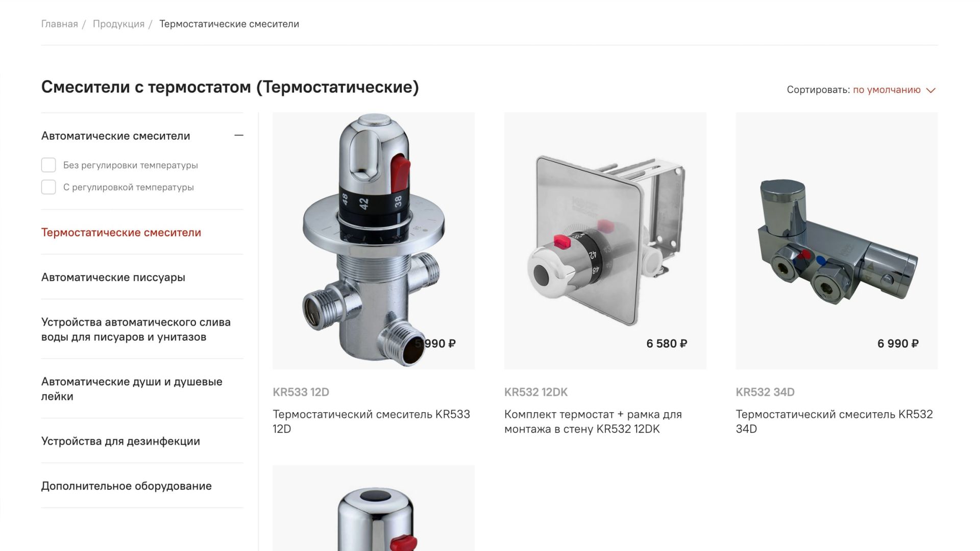The width and height of the screenshot is (980, 551).
Task: Select Термостатические смесители category
Action: pyautogui.click(x=121, y=233)
